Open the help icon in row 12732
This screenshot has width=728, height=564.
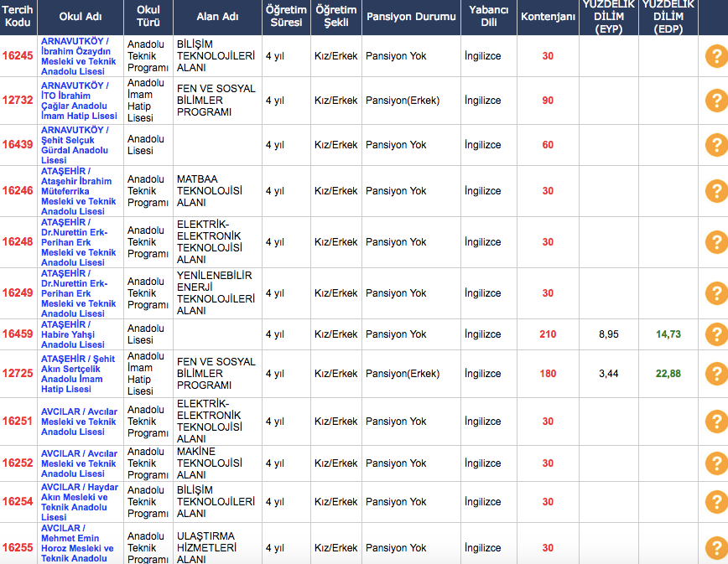pos(715,101)
